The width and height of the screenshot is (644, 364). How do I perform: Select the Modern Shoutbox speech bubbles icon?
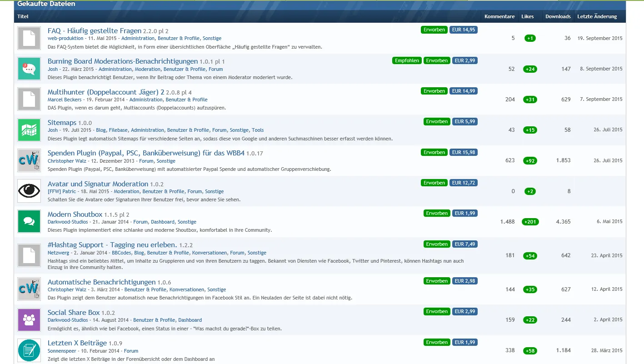[x=29, y=221]
